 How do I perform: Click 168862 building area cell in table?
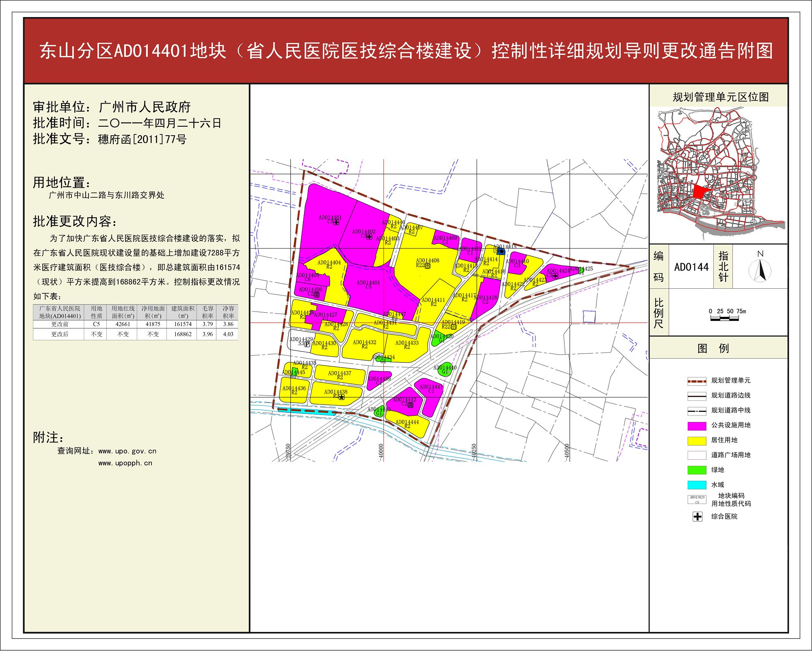183,334
